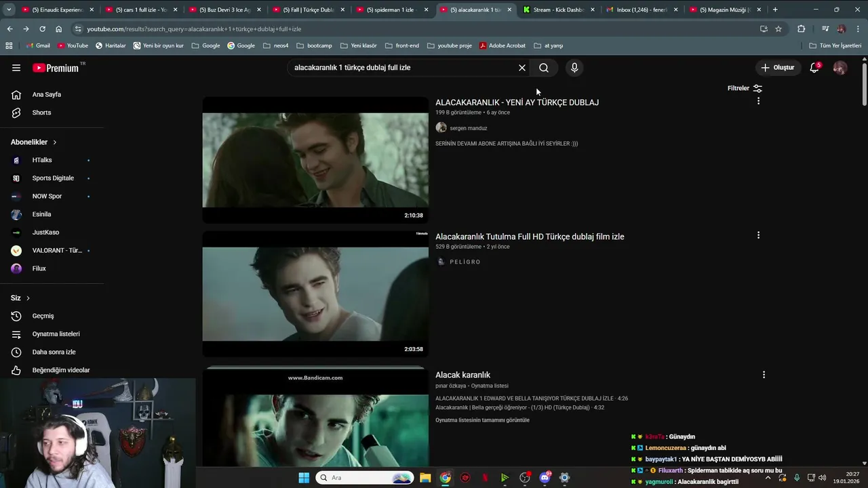Play the ALACAKARANLIK - YENİ AY thumbnail

(315, 160)
